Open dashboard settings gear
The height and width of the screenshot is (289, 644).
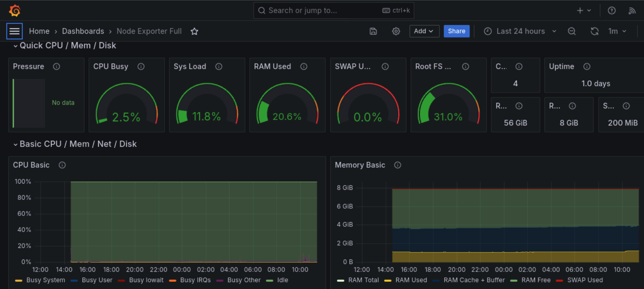[x=396, y=31]
